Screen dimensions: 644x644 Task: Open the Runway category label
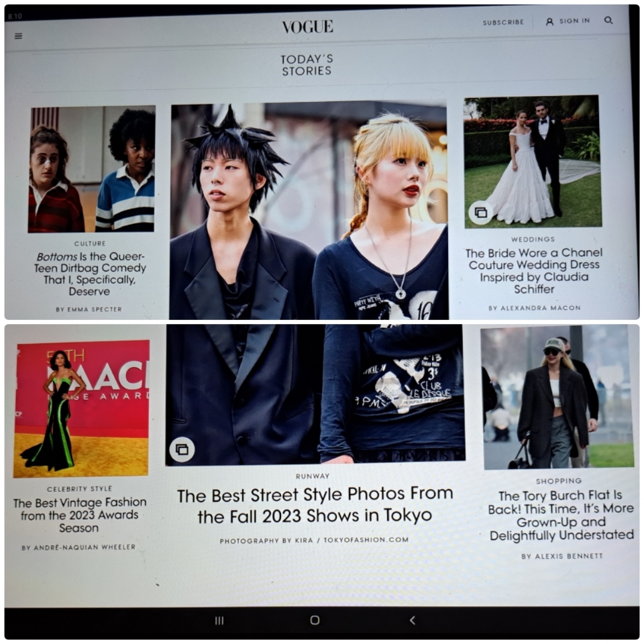pos(313,476)
